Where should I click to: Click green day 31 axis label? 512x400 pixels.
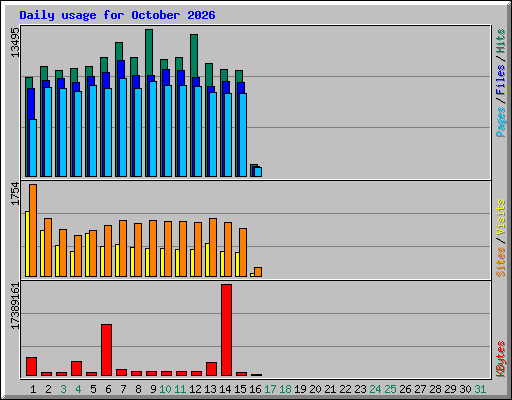tap(480, 389)
